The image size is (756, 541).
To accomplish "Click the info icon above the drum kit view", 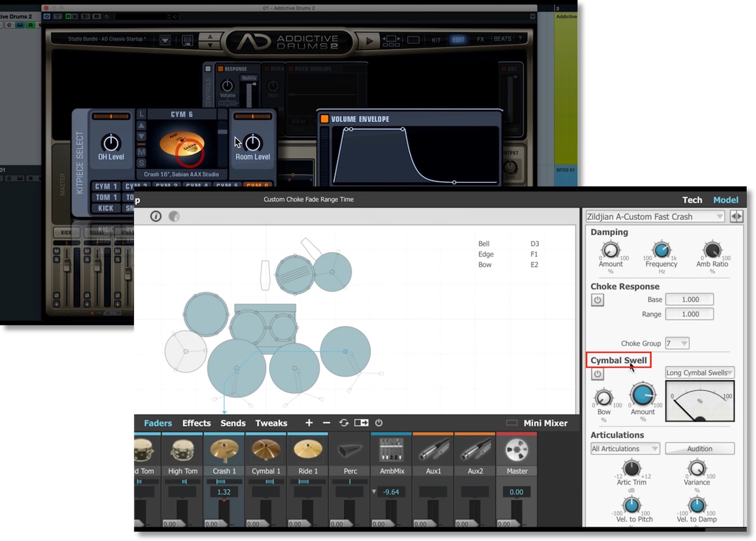I will pyautogui.click(x=156, y=216).
